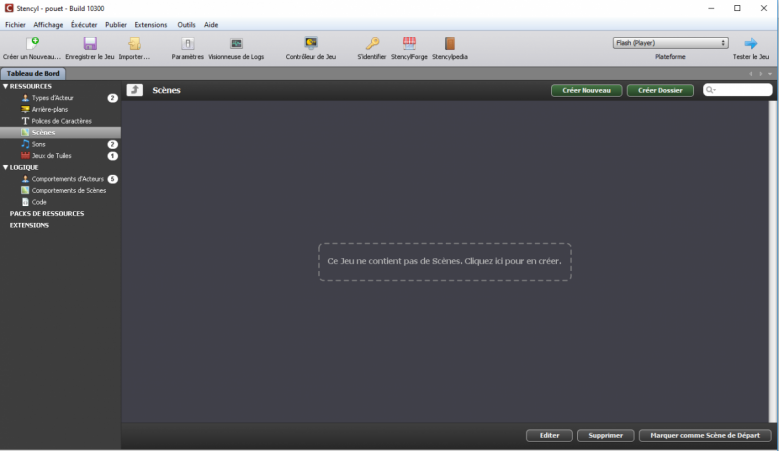Select Polices de Caractères in sidebar
The height and width of the screenshot is (451, 779).
[60, 121]
